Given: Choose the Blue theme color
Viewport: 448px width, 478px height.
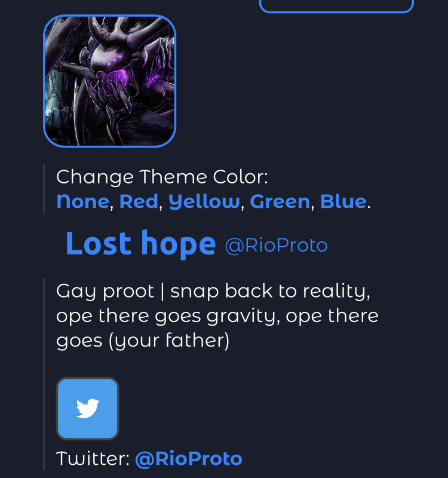Looking at the screenshot, I should [x=343, y=201].
